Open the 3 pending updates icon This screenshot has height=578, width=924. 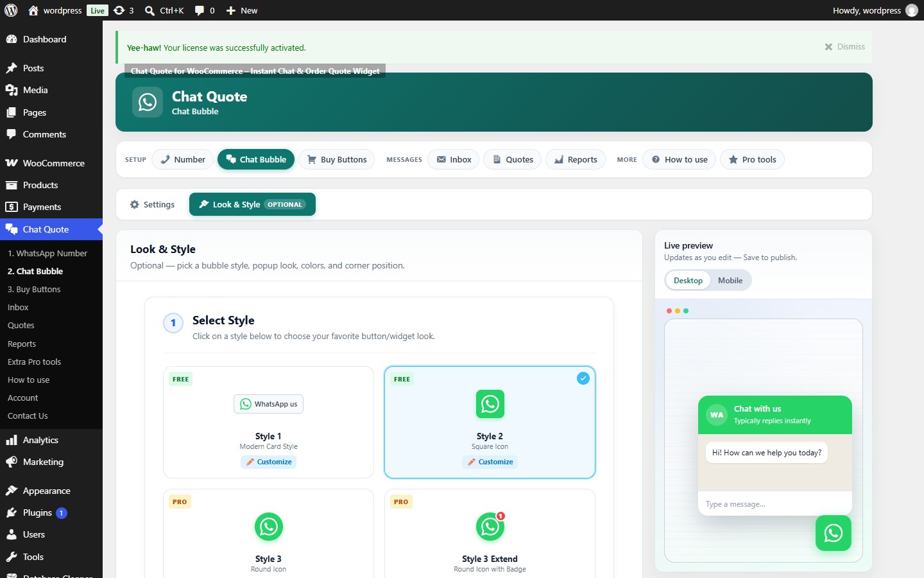click(124, 10)
